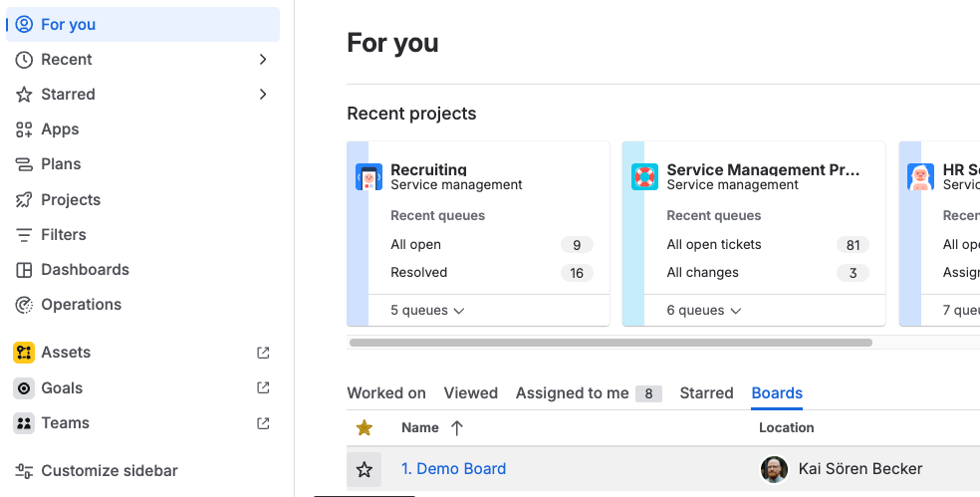
Task: Click the recent projects horizontal scrollbar
Action: pyautogui.click(x=611, y=343)
